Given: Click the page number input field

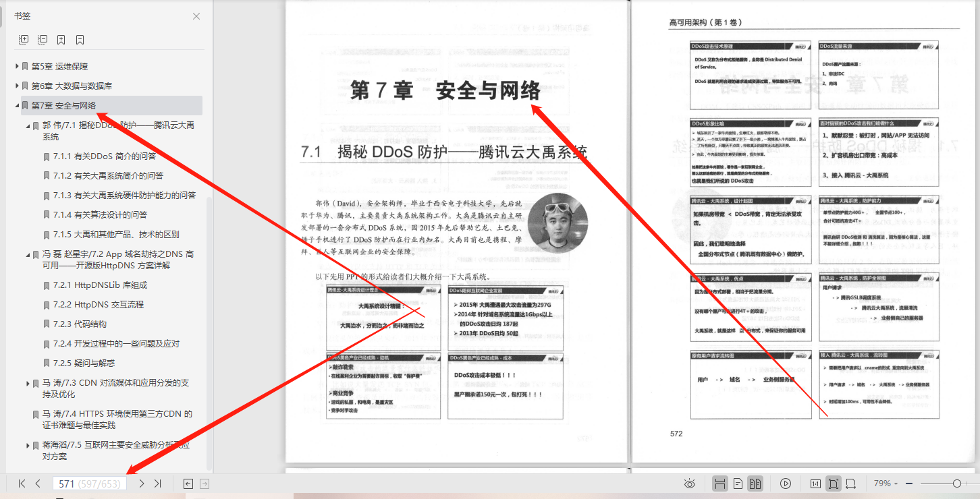Looking at the screenshot, I should click(89, 483).
